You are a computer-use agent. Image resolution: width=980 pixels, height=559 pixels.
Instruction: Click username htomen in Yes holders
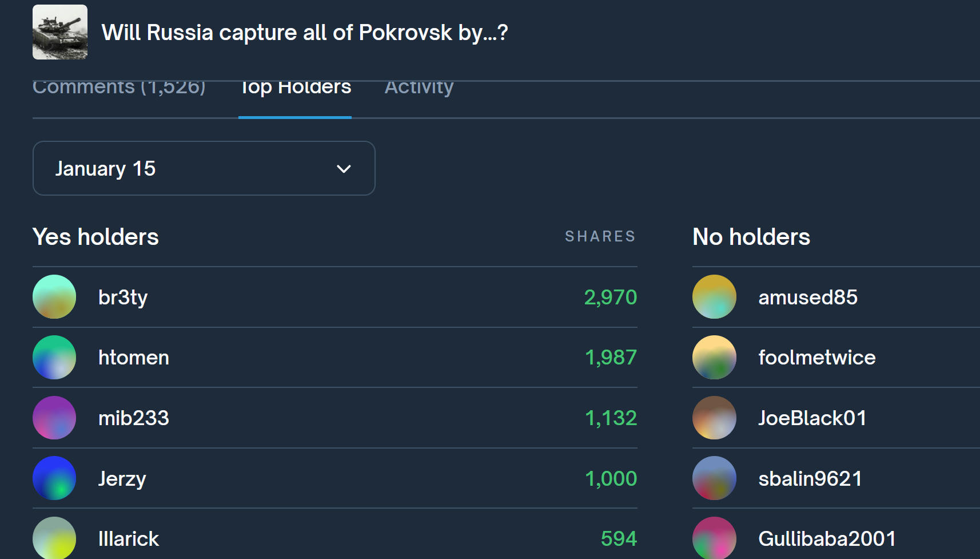(134, 358)
